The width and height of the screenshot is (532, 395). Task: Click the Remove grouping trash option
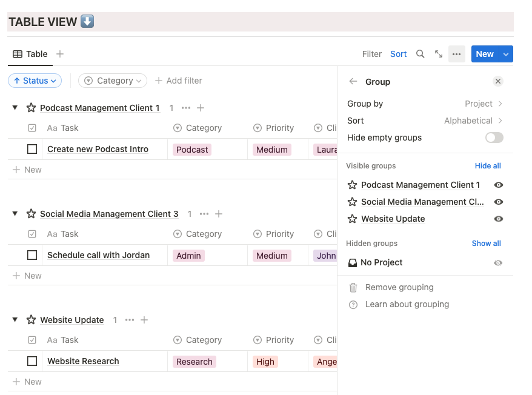[399, 287]
